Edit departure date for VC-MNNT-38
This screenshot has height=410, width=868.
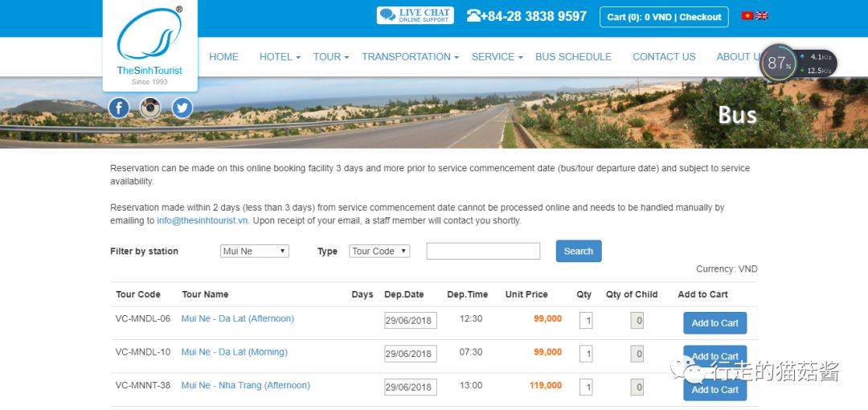[x=410, y=387]
